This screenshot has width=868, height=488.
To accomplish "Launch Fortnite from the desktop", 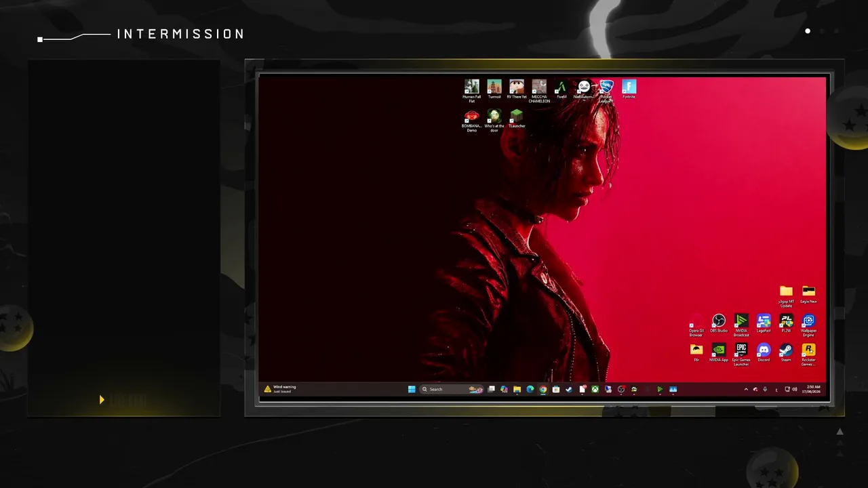I will [629, 89].
